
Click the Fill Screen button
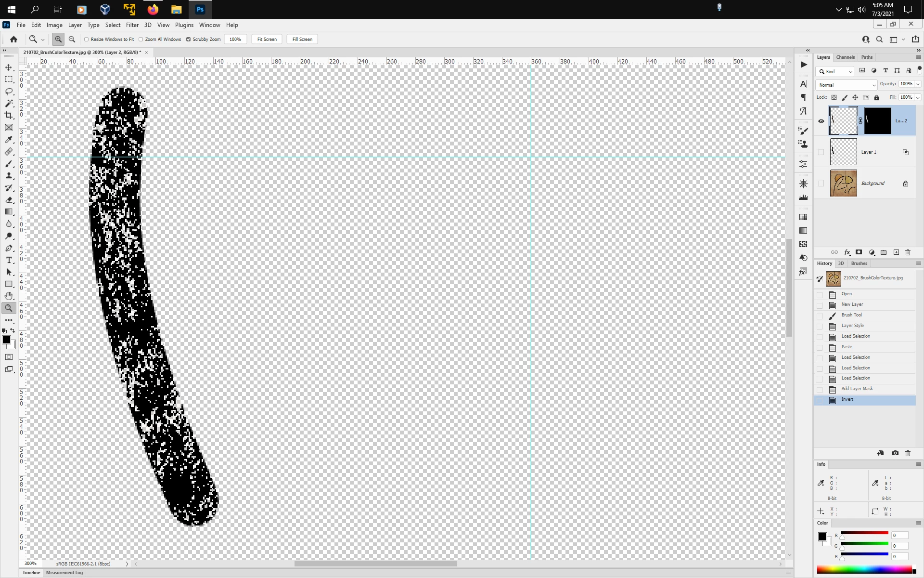point(302,39)
